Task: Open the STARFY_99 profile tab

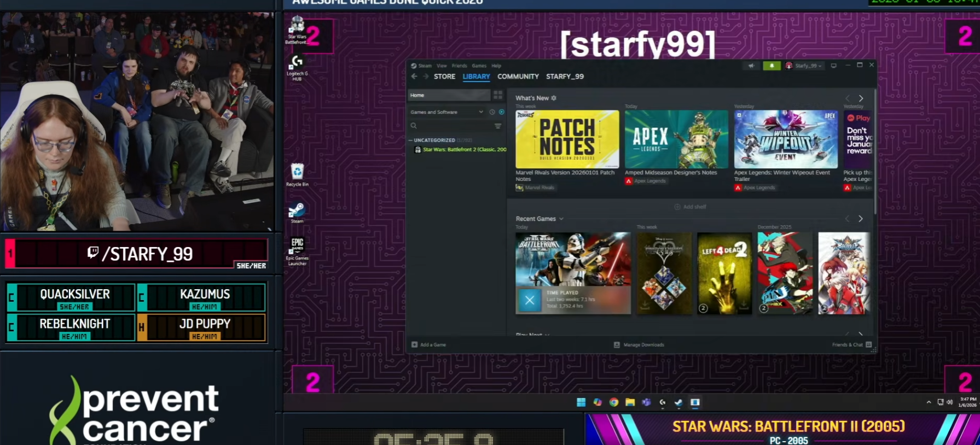Action: [x=565, y=77]
